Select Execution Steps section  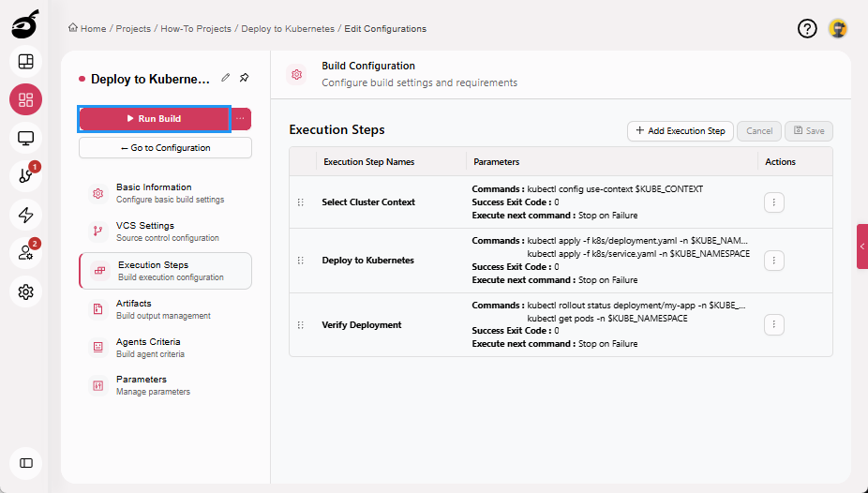pos(165,271)
